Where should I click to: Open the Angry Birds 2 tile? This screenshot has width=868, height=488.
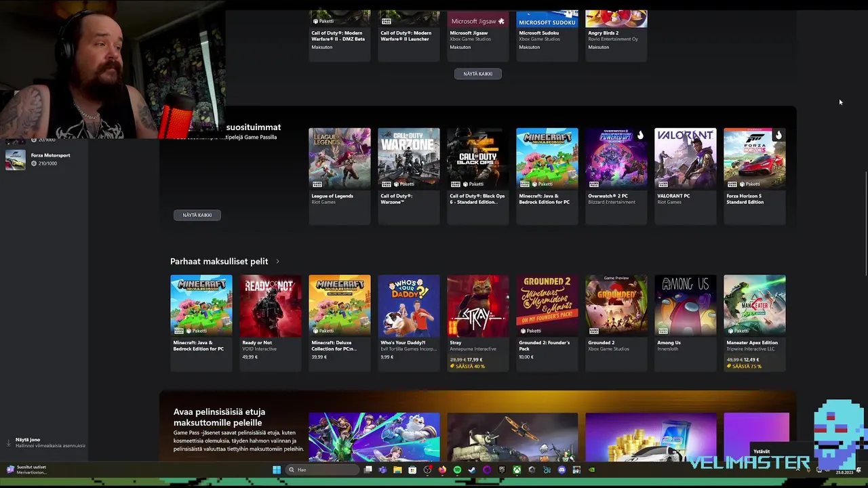pos(616,35)
